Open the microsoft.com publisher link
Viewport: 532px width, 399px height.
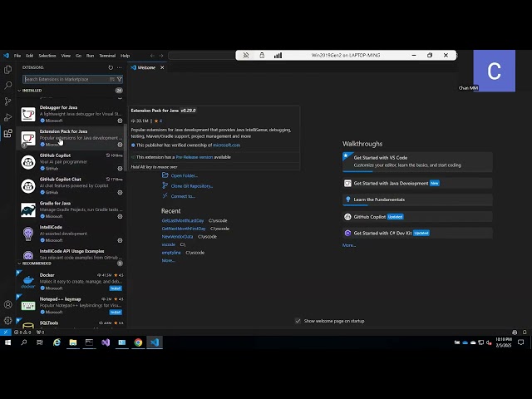(x=226, y=145)
